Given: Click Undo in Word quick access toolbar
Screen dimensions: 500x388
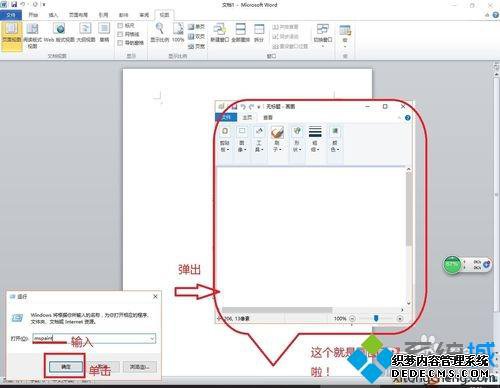Looking at the screenshot, I should pos(23,5).
